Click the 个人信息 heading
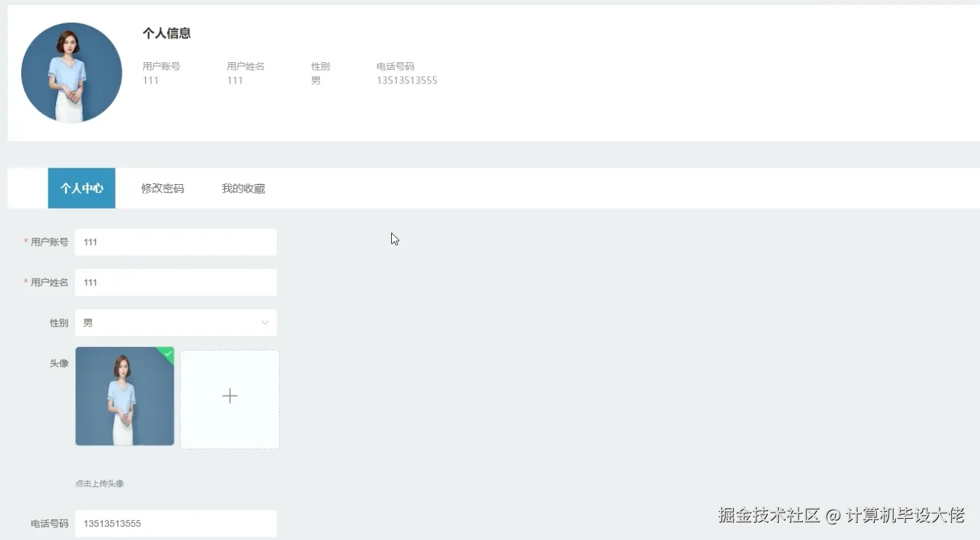 coord(167,32)
